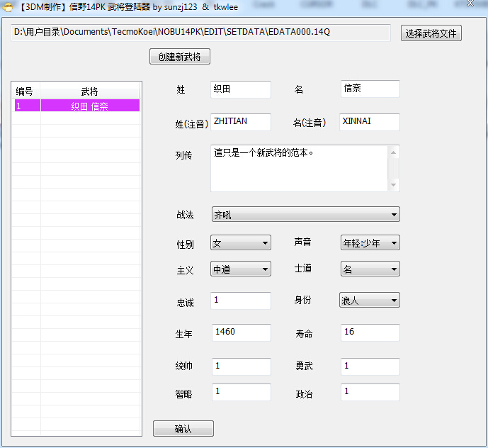Click the 名(注音) field containing XINNAI
Screen dimensions: 488x448
[370, 122]
